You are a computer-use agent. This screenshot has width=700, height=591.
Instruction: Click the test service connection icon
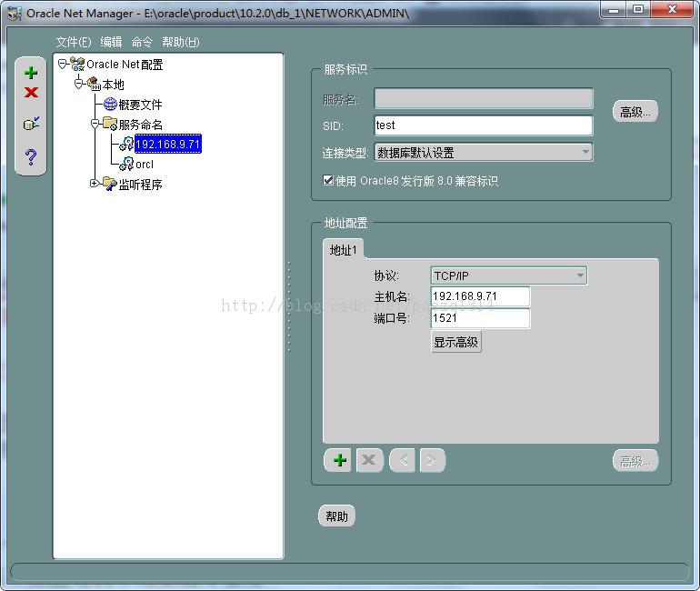click(31, 124)
